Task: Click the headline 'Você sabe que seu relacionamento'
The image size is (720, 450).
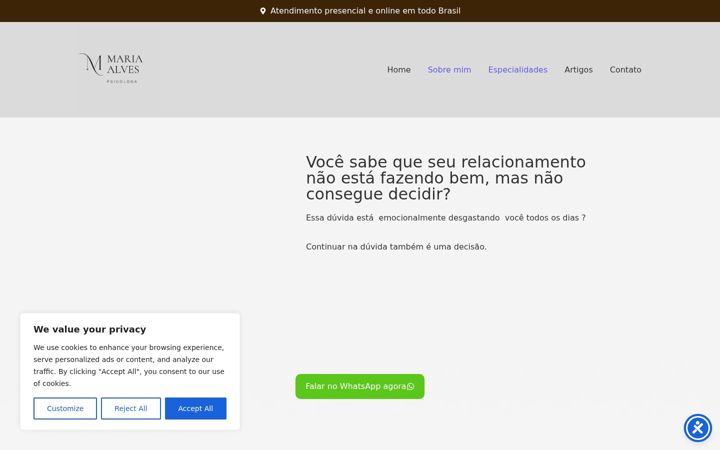Action: (445, 178)
